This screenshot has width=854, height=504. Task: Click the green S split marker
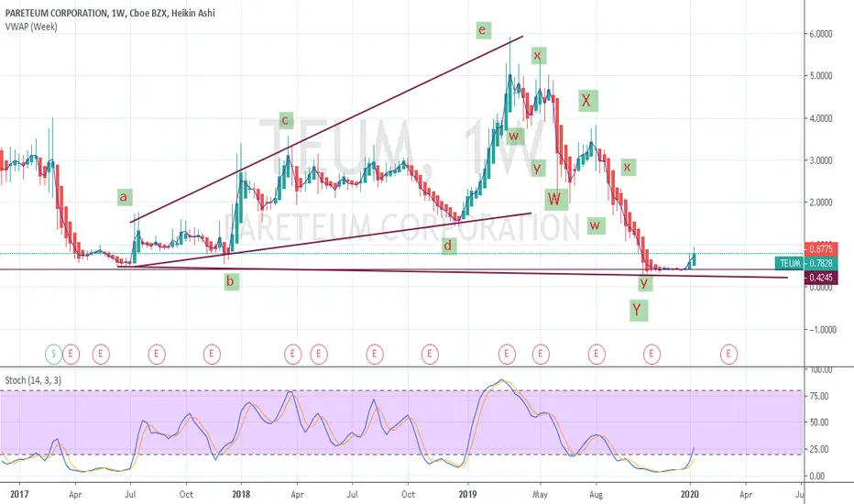pyautogui.click(x=53, y=354)
